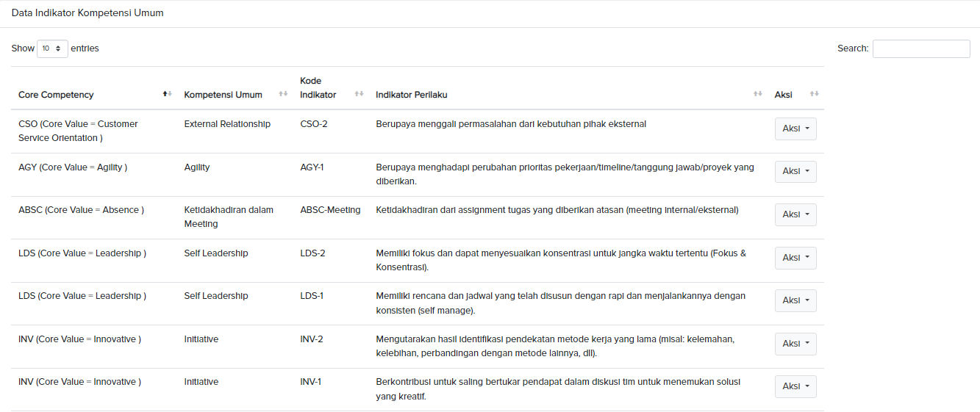
Task: Click Ketidakhadiran dalam Meeting cell
Action: (228, 217)
